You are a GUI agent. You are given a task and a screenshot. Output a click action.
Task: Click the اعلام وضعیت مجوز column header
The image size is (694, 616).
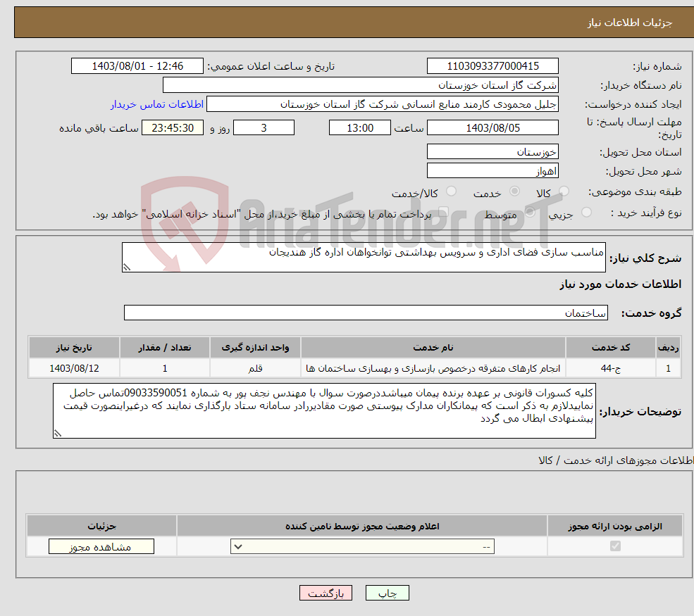[362, 526]
